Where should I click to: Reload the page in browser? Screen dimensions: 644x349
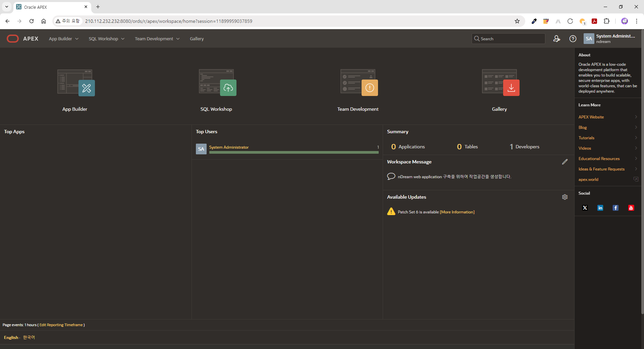(32, 21)
